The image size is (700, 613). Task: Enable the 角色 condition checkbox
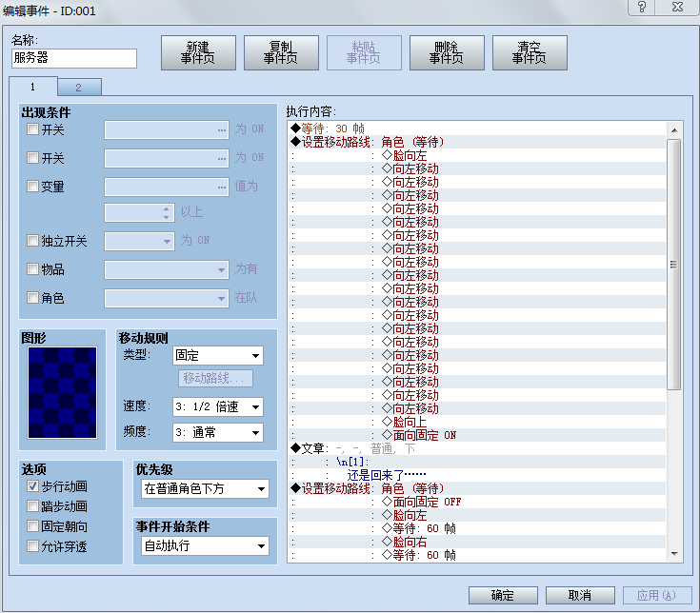[x=32, y=298]
